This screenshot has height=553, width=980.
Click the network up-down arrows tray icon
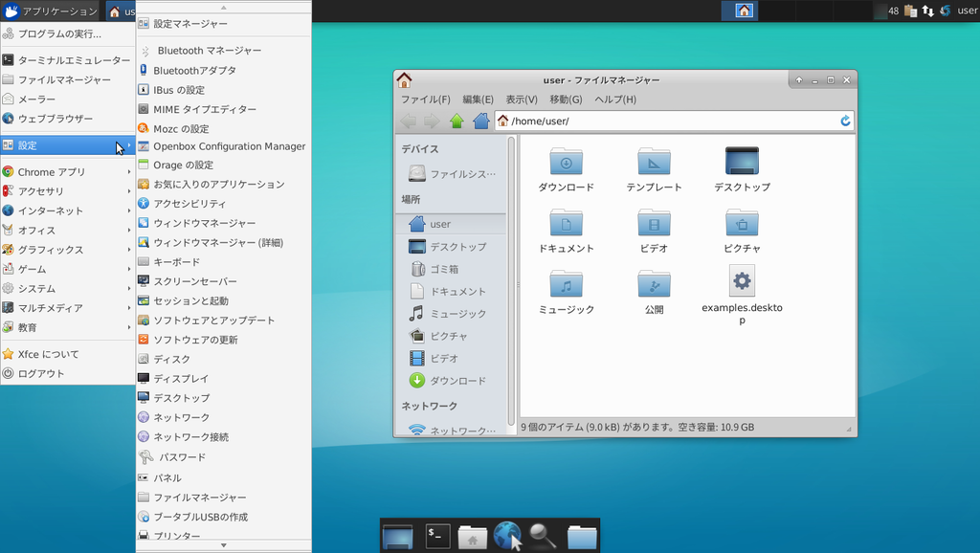click(x=927, y=11)
